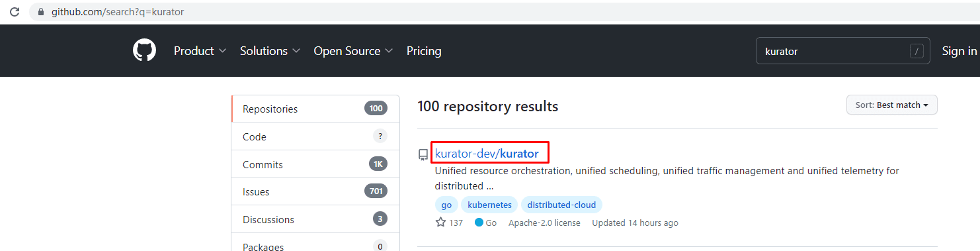
Task: Click the blue Go language dot
Action: [479, 223]
